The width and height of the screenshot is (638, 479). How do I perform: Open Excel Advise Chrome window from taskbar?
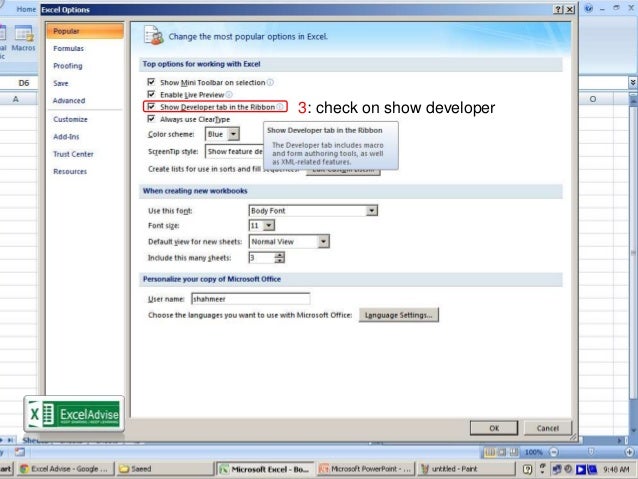coord(65,469)
